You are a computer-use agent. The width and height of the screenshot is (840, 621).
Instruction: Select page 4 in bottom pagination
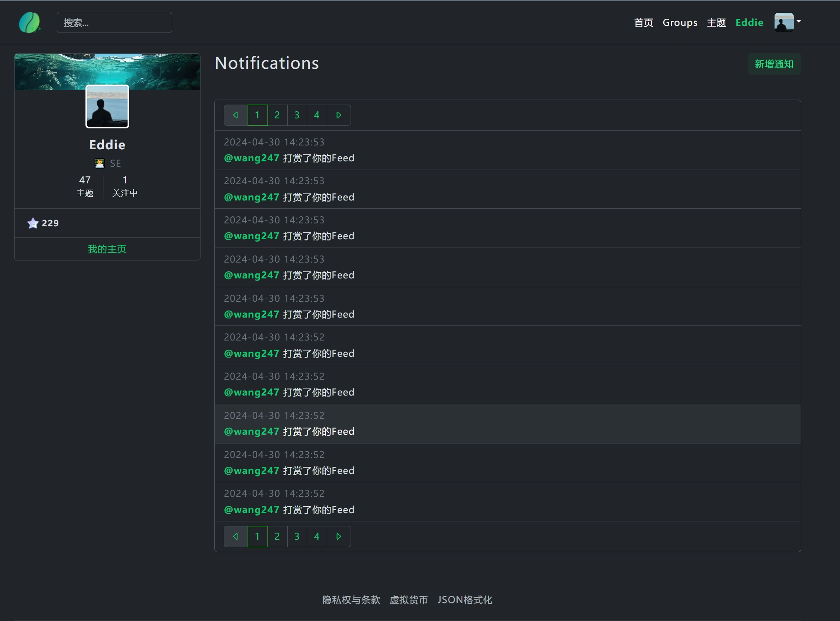[x=317, y=536]
